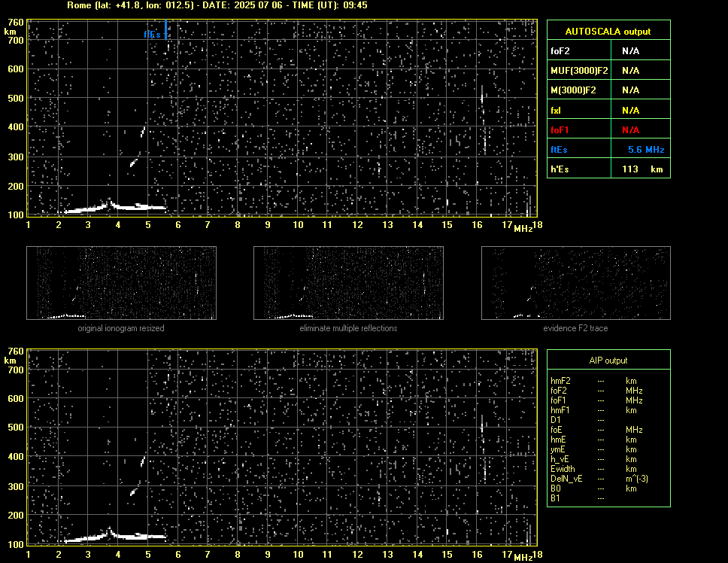Click the Ewidth label in AIP output
The width and height of the screenshot is (728, 563).
coord(563,469)
